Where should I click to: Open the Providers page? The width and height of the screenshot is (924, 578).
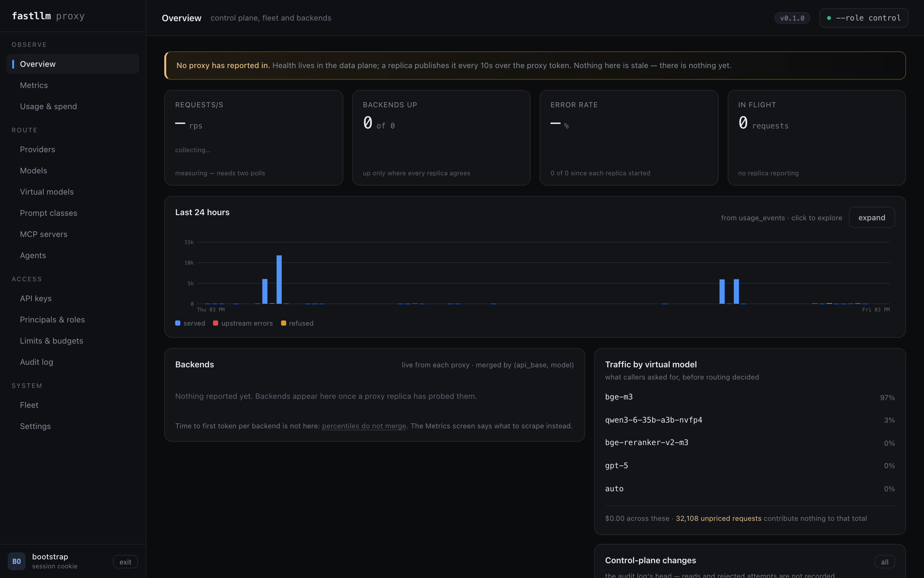click(x=73, y=149)
